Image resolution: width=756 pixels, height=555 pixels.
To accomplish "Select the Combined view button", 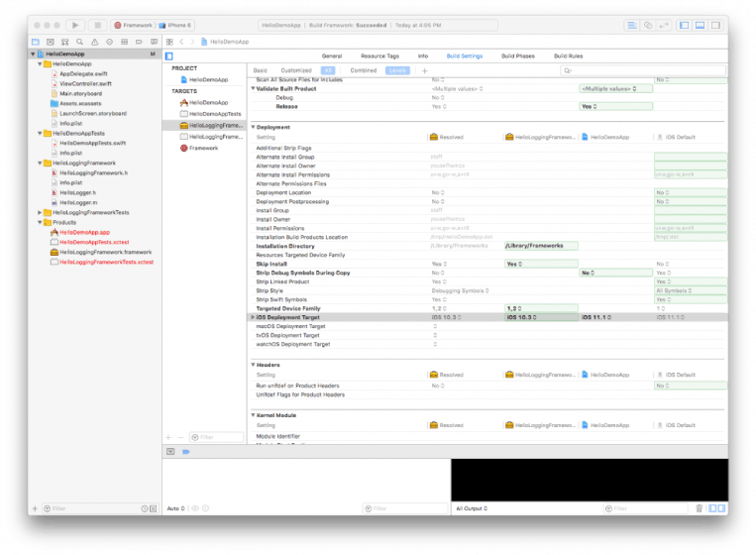I will point(363,71).
